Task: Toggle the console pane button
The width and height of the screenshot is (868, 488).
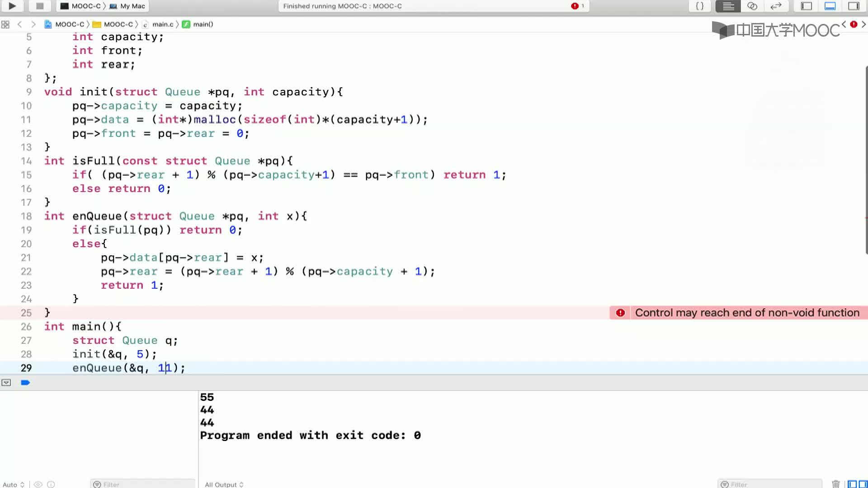Action: 863,484
